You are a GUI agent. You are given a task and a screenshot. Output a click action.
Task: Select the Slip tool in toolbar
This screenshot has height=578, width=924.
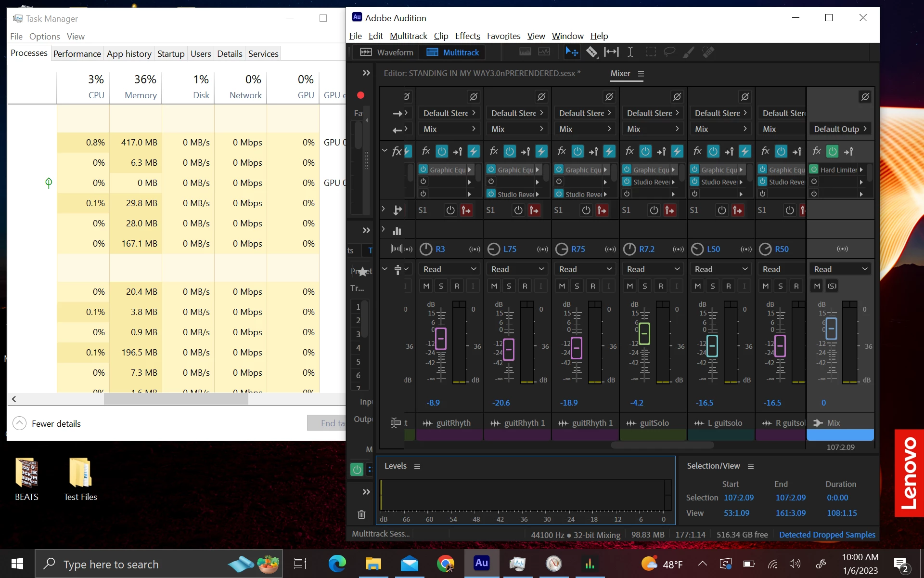(x=611, y=52)
